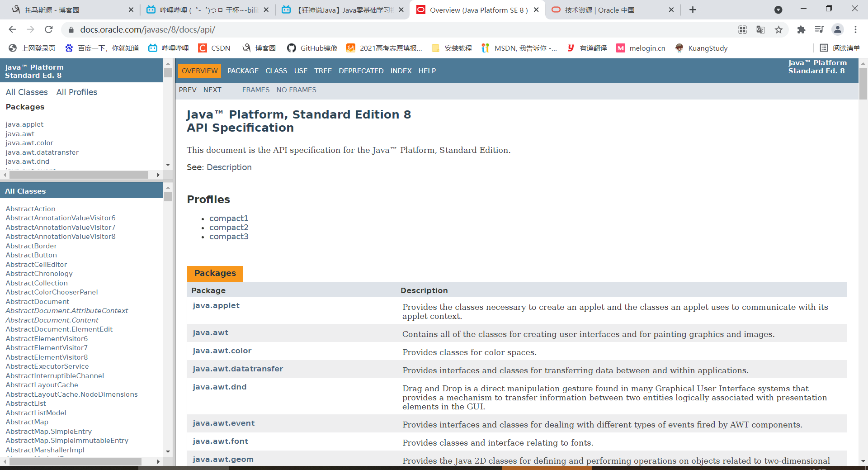Bookmark this page with the star icon
868x470 pixels.
coord(778,29)
